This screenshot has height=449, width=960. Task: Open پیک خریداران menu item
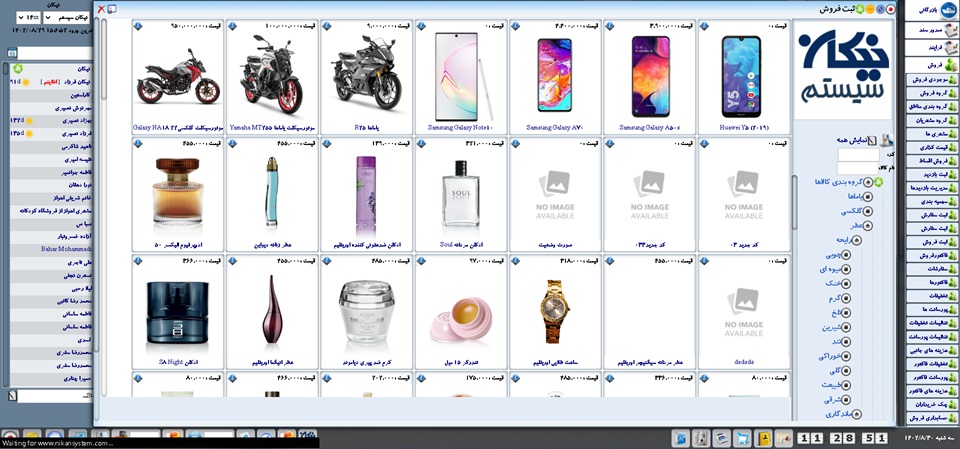[x=932, y=404]
